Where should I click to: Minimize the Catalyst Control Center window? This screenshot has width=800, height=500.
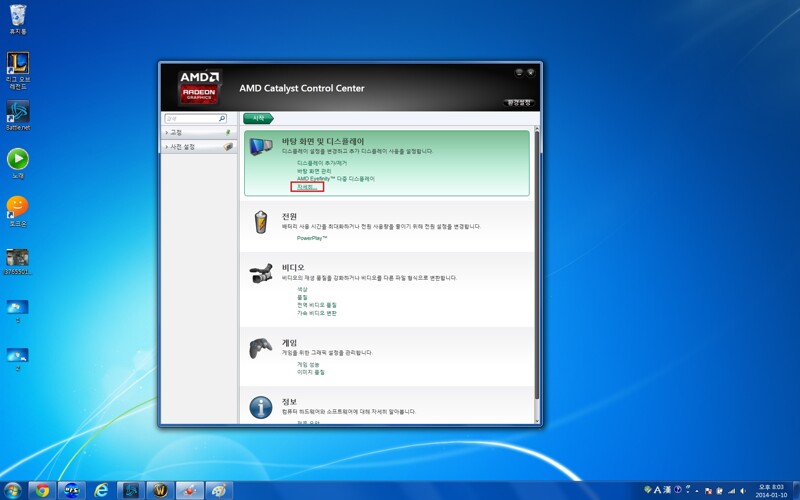519,72
